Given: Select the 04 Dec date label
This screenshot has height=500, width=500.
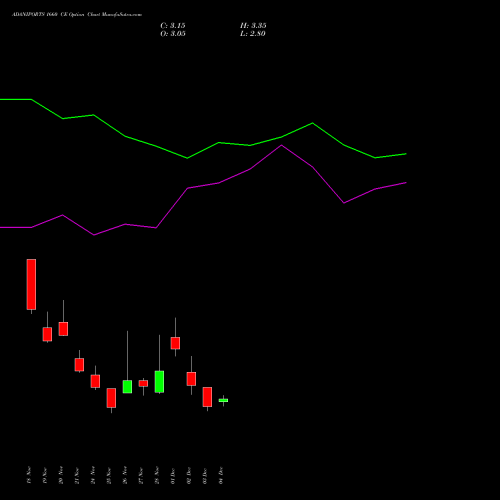Looking at the screenshot, I should (x=221, y=475).
